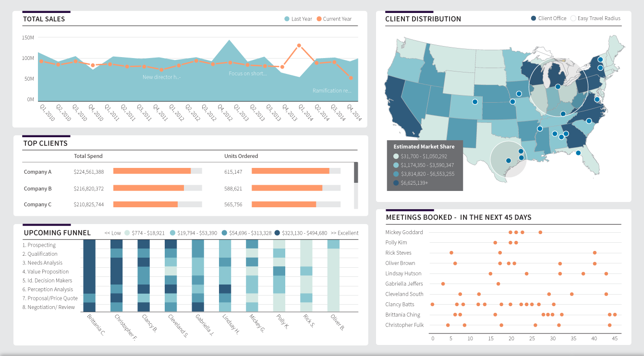This screenshot has width=644, height=356.
Task: Click the Total Spend column header
Action: (88, 156)
